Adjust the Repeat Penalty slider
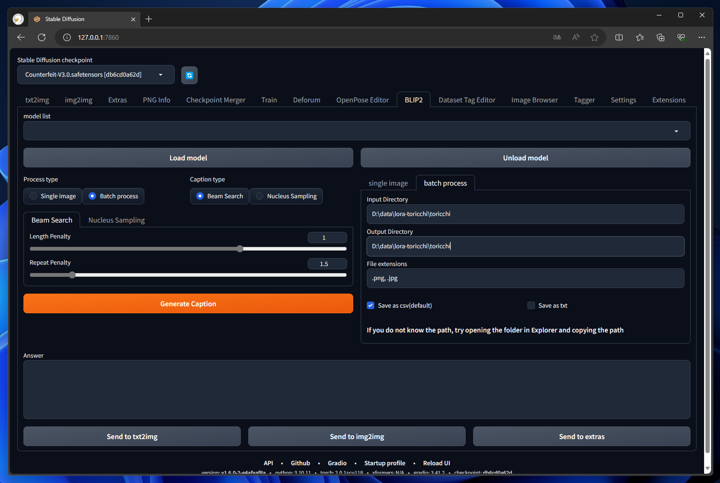Image resolution: width=720 pixels, height=483 pixels. click(188, 275)
